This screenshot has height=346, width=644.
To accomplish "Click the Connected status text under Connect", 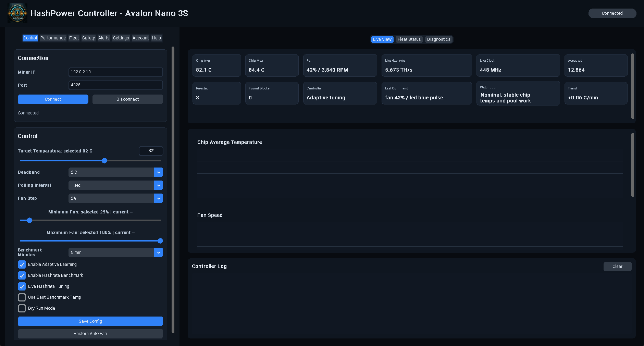I will pos(28,113).
